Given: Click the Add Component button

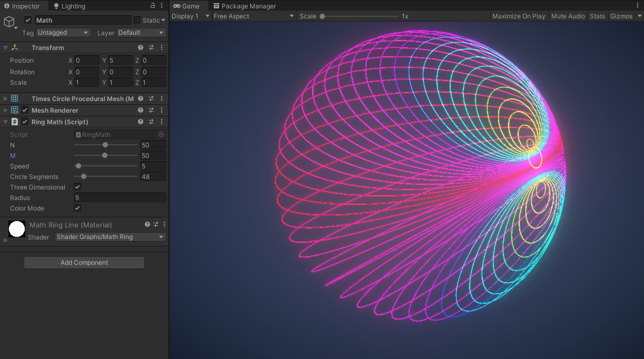Looking at the screenshot, I should pyautogui.click(x=84, y=263).
